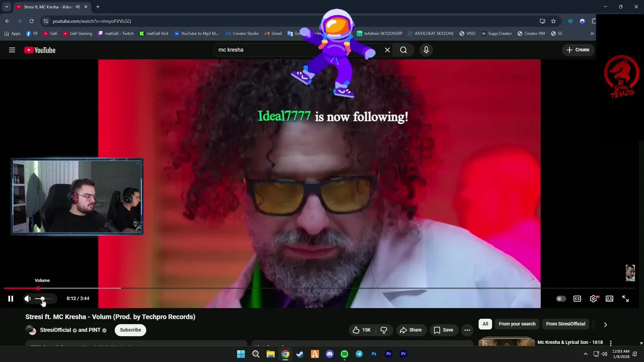This screenshot has width=644, height=362.
Task: Click the browser address bar URL
Action: coord(92,21)
